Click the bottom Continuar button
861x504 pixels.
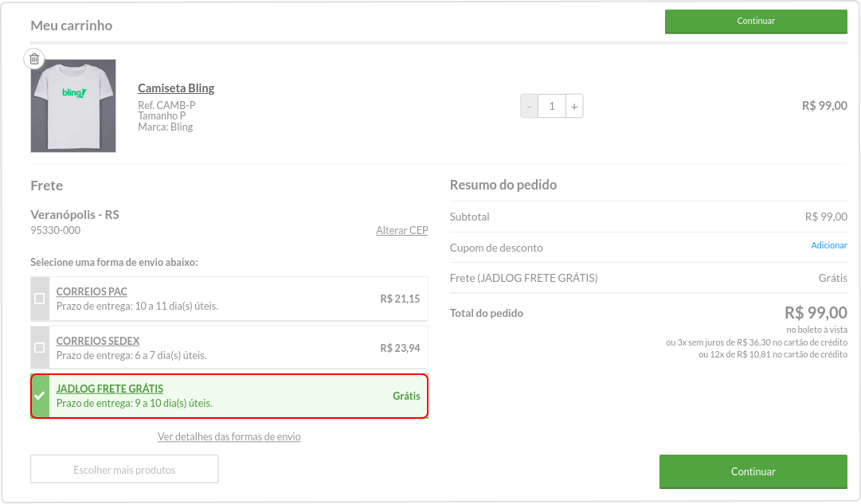pos(753,471)
